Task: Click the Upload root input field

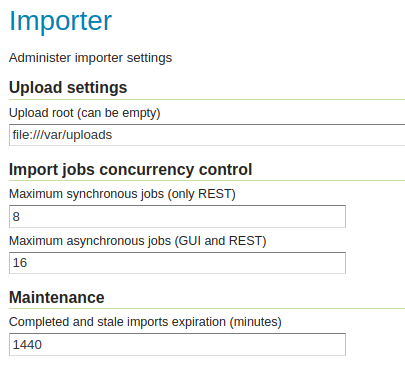Action: tap(207, 135)
